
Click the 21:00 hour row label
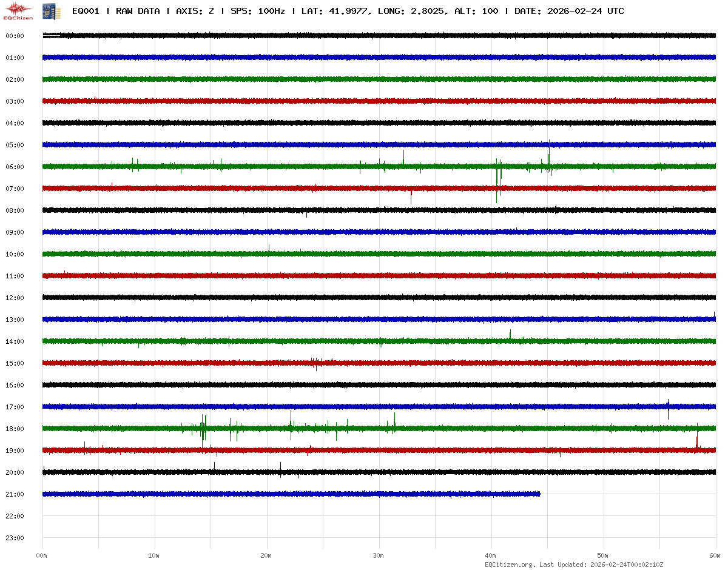click(15, 494)
